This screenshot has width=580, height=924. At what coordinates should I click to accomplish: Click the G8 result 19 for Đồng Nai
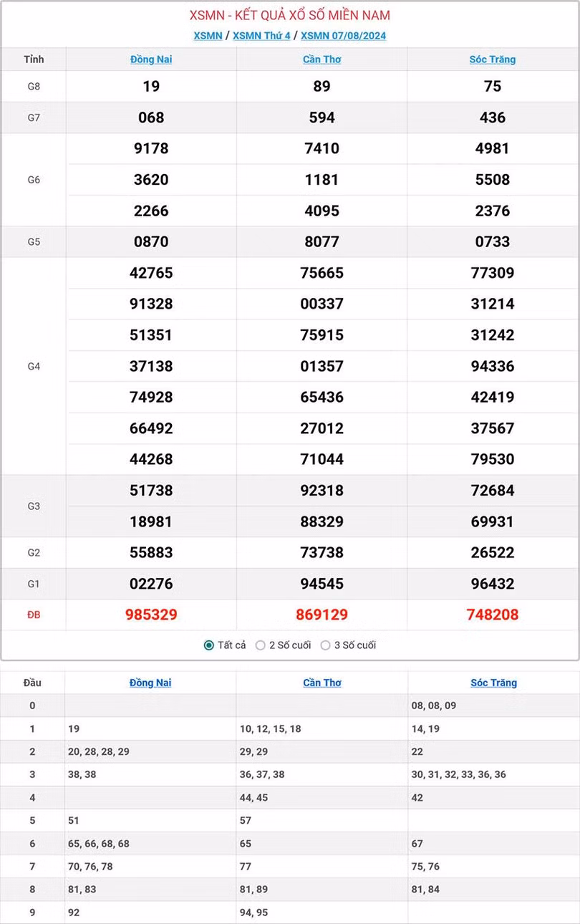151,87
